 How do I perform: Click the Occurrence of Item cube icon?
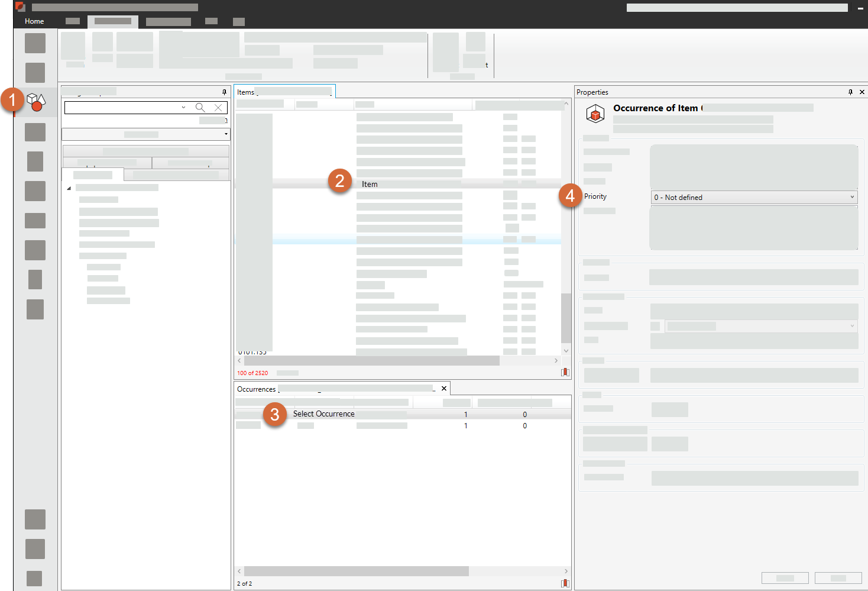pos(595,114)
